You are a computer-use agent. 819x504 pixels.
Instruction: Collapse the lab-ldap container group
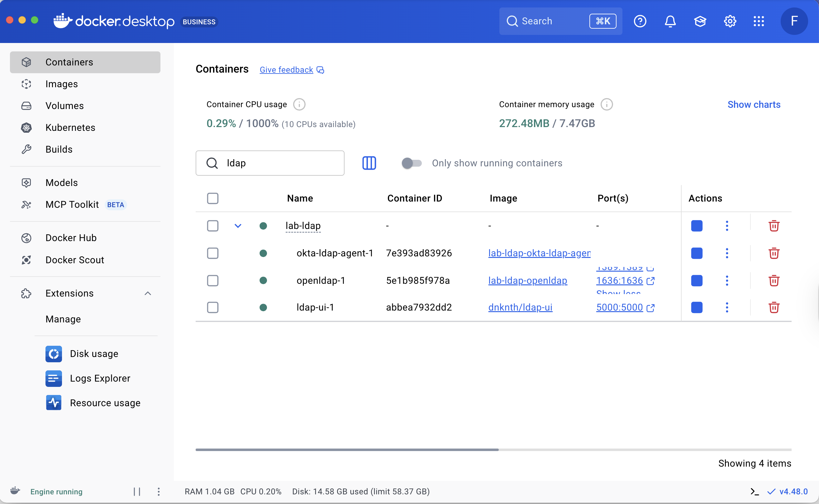pos(238,226)
